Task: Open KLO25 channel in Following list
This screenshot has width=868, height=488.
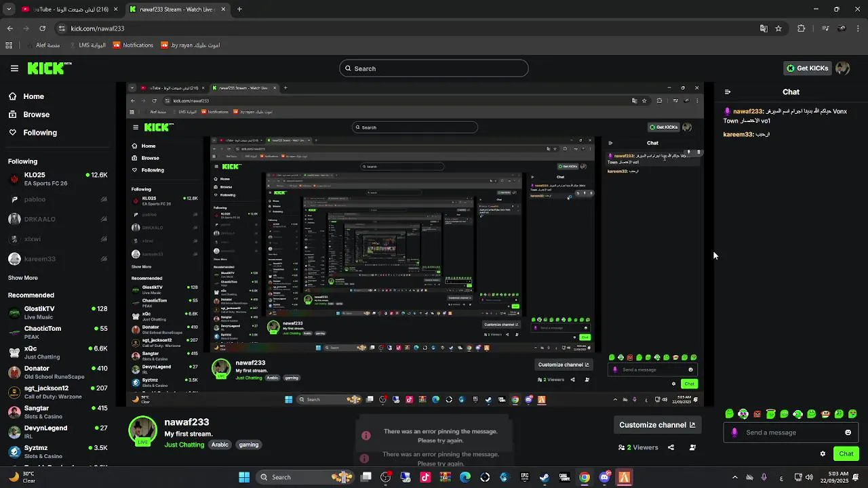Action: pyautogui.click(x=57, y=179)
